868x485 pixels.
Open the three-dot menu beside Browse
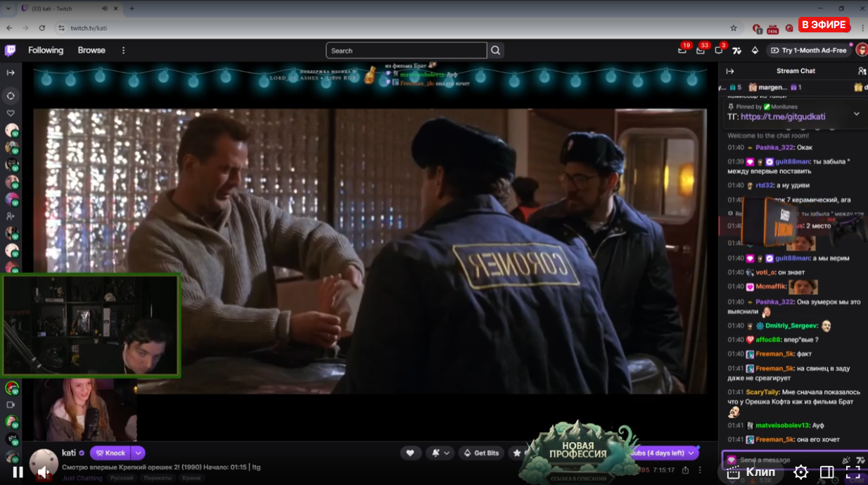[124, 50]
